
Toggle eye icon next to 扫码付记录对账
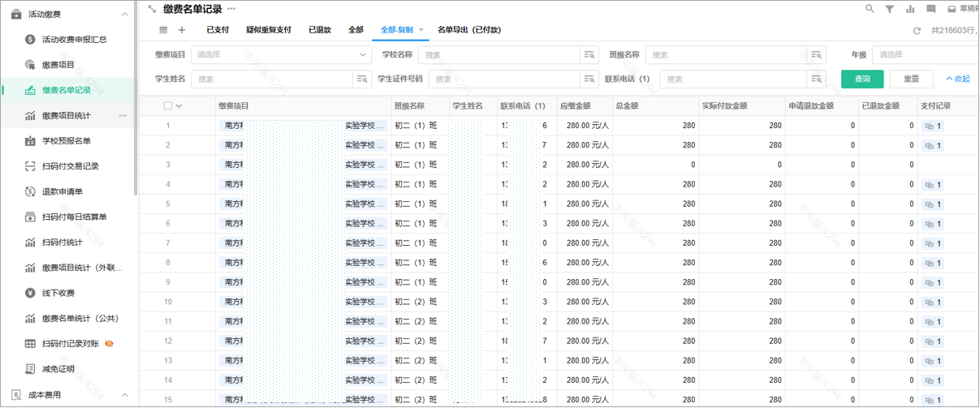click(110, 344)
